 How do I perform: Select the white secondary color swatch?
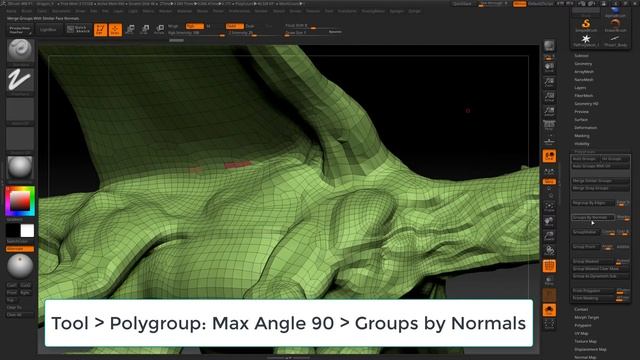[27, 231]
